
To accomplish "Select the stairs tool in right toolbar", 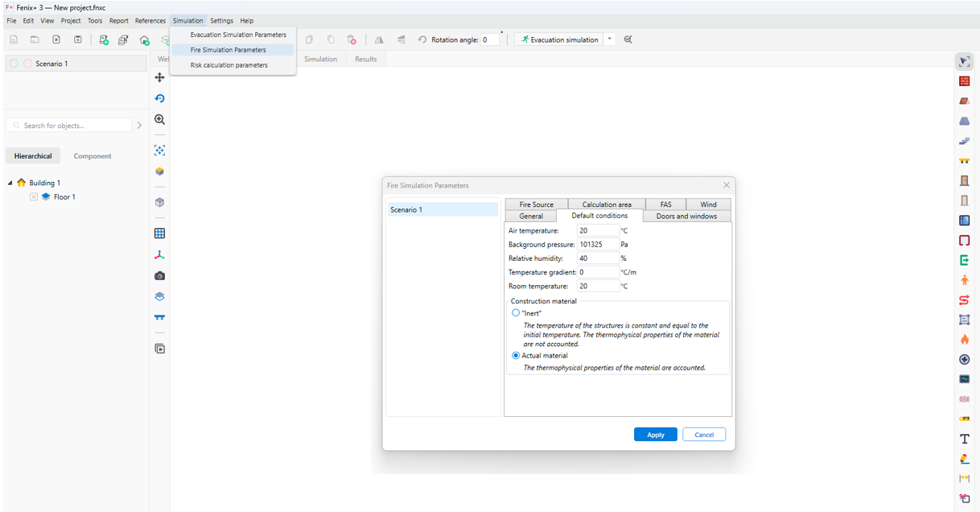I will click(964, 141).
